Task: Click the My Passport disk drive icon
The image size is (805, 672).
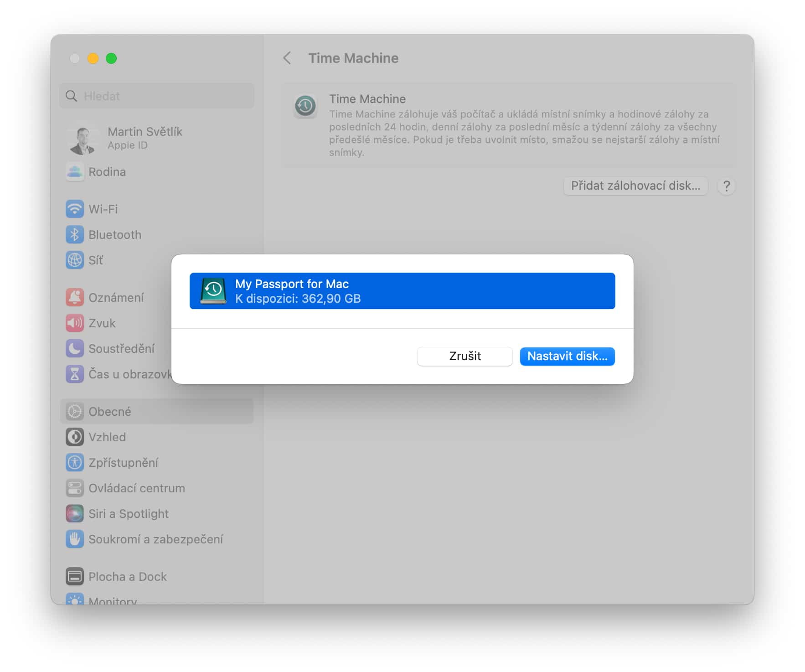Action: pos(213,291)
